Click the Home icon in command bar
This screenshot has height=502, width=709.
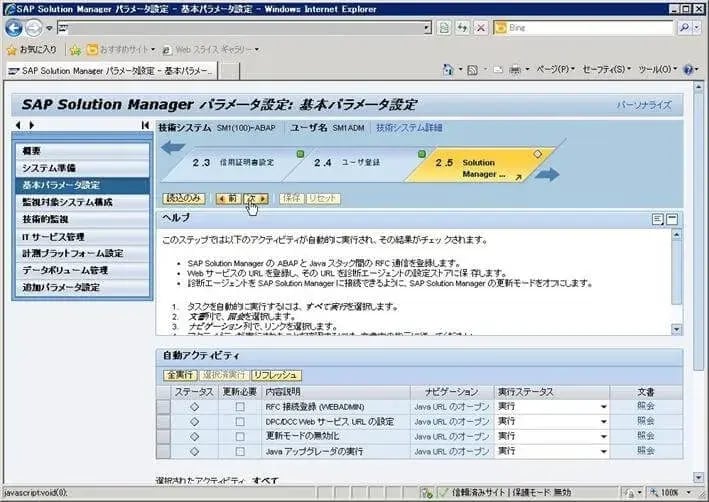[x=448, y=69]
